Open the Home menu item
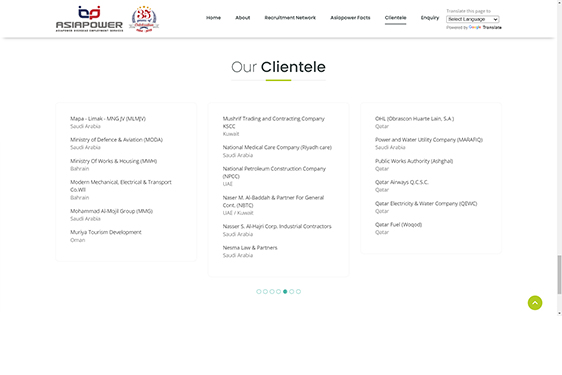 [x=213, y=18]
